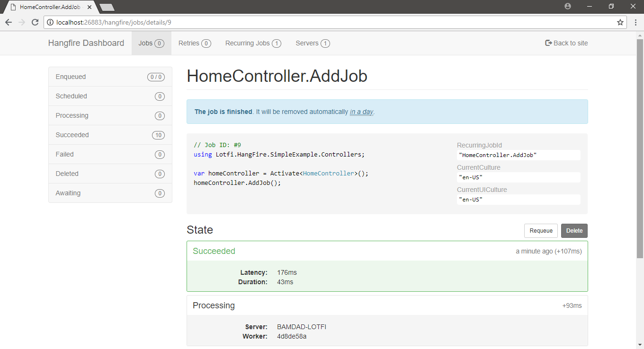Click the Processing state heading
Viewport: 644px width, 349px height.
[214, 305]
